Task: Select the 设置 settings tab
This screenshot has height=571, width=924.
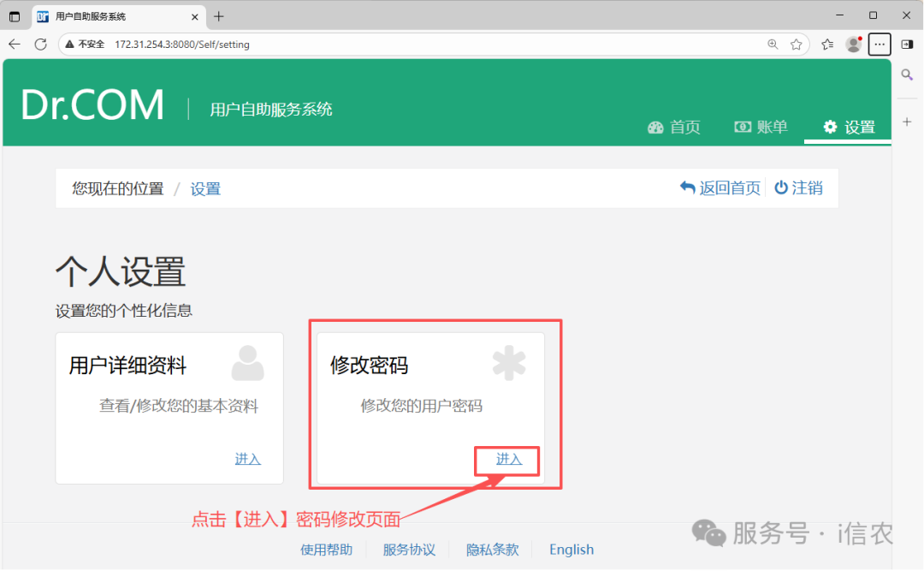Action: pyautogui.click(x=849, y=128)
